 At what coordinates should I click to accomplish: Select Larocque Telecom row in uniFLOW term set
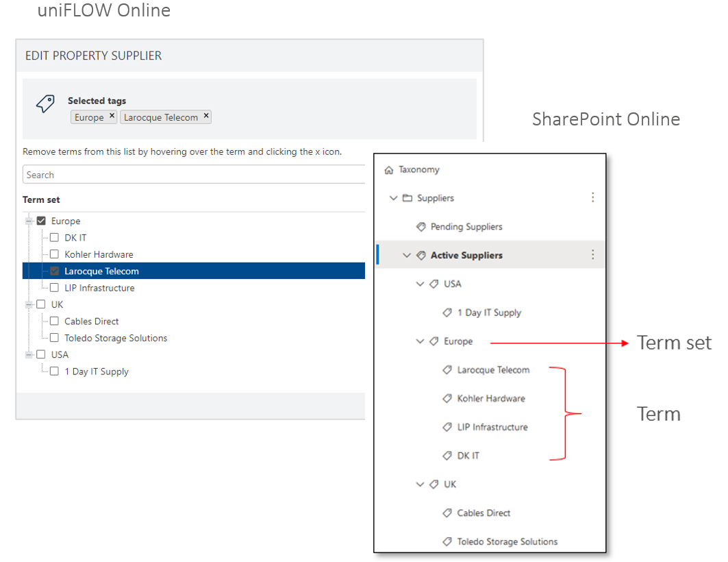click(194, 271)
